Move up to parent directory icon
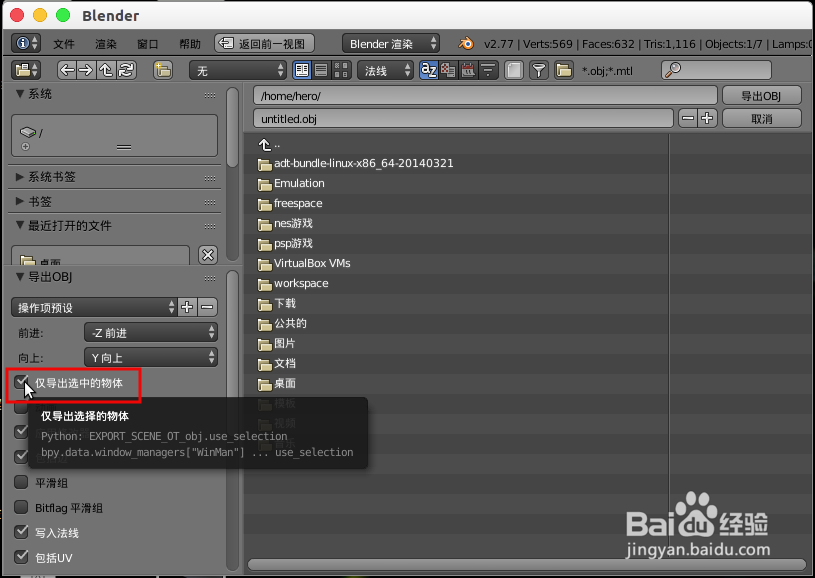 [x=106, y=70]
